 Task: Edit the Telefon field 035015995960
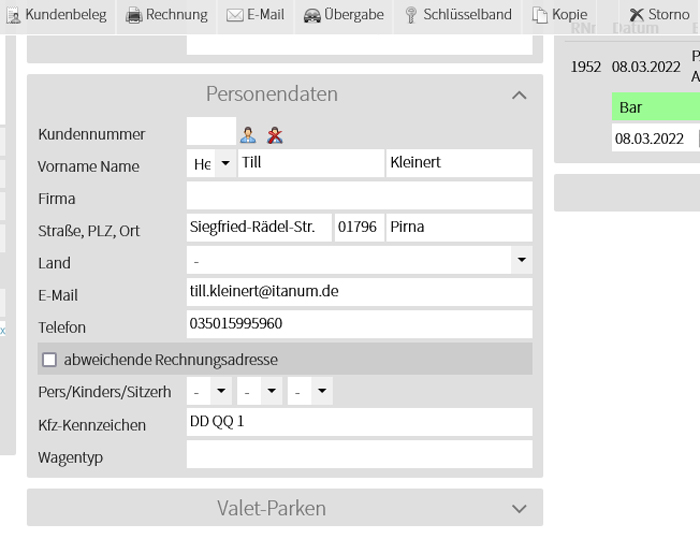click(x=359, y=324)
